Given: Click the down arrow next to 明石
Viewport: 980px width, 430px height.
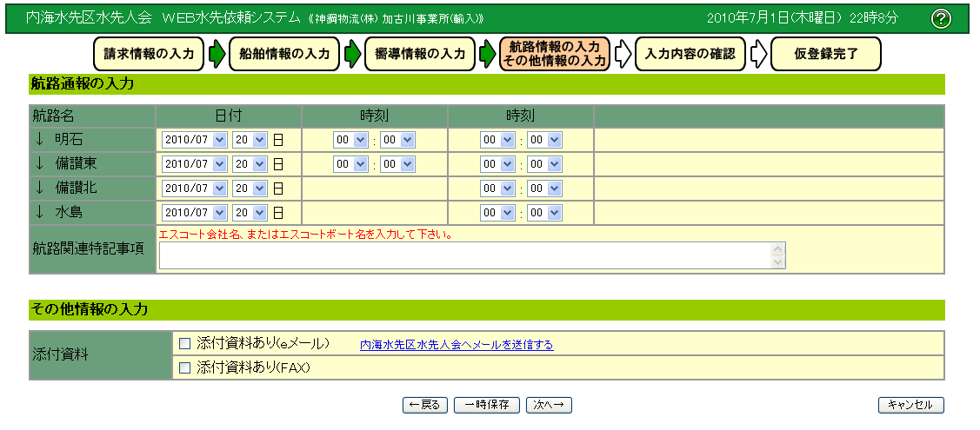Looking at the screenshot, I should point(39,139).
